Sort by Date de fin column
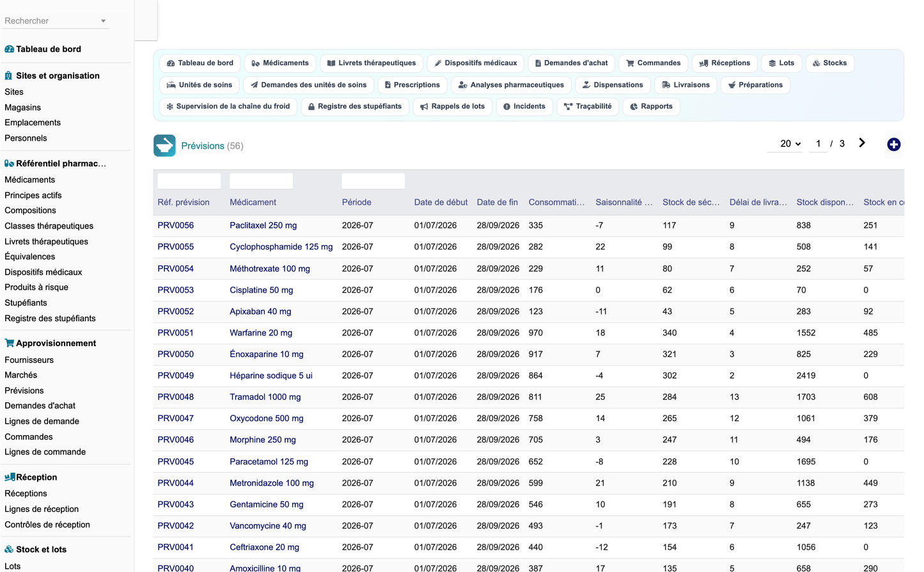The width and height of the screenshot is (924, 572). coord(497,202)
